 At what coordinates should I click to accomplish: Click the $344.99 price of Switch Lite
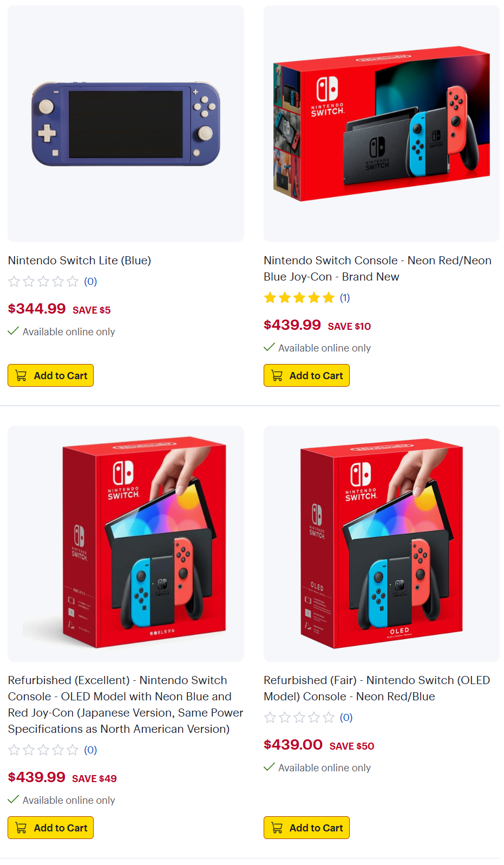pos(37,309)
